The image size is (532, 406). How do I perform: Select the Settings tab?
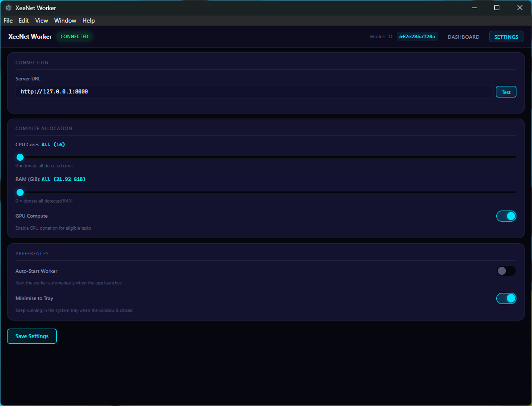506,37
